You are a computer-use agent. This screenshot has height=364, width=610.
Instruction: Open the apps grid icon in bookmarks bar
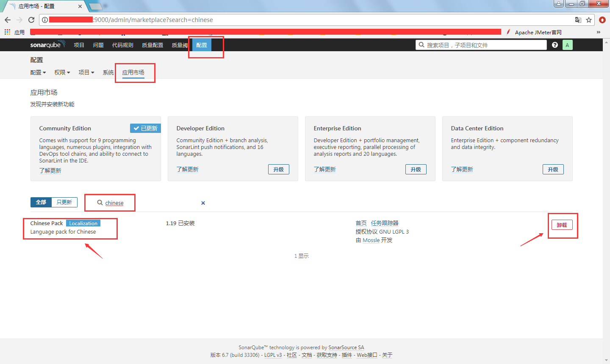7,32
